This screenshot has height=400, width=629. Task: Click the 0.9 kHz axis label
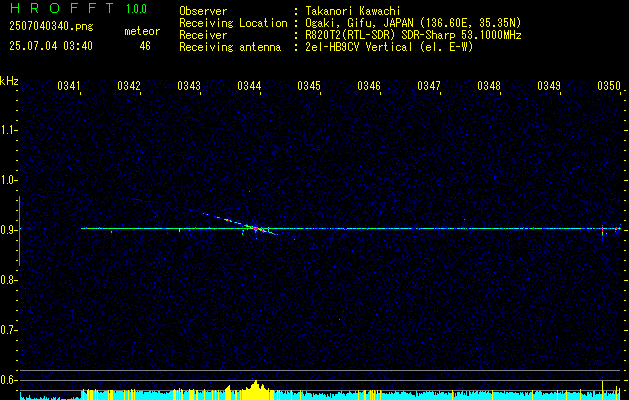[8, 230]
